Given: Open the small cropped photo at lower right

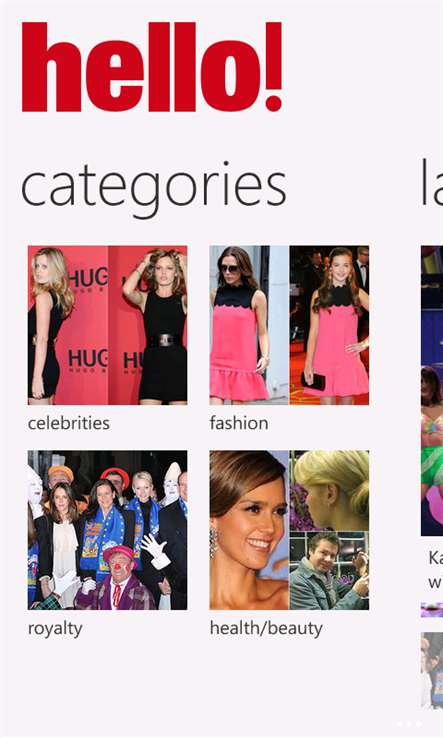Looking at the screenshot, I should tap(432, 671).
